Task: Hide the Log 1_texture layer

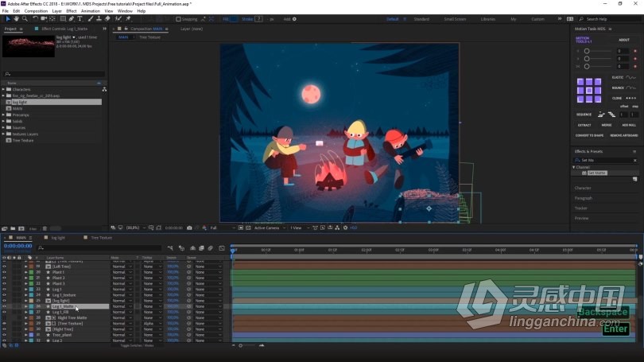Action: (4, 295)
